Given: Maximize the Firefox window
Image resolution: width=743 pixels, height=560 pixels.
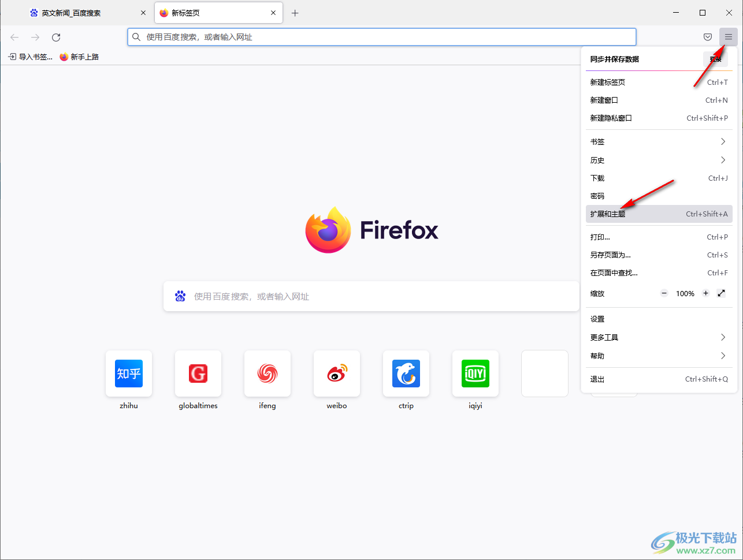Looking at the screenshot, I should 703,13.
